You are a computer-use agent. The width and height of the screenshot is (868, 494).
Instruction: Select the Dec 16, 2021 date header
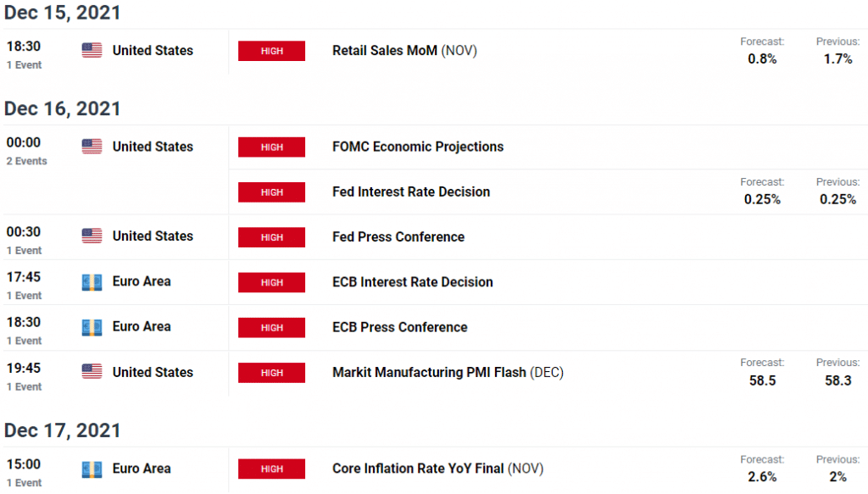[62, 108]
